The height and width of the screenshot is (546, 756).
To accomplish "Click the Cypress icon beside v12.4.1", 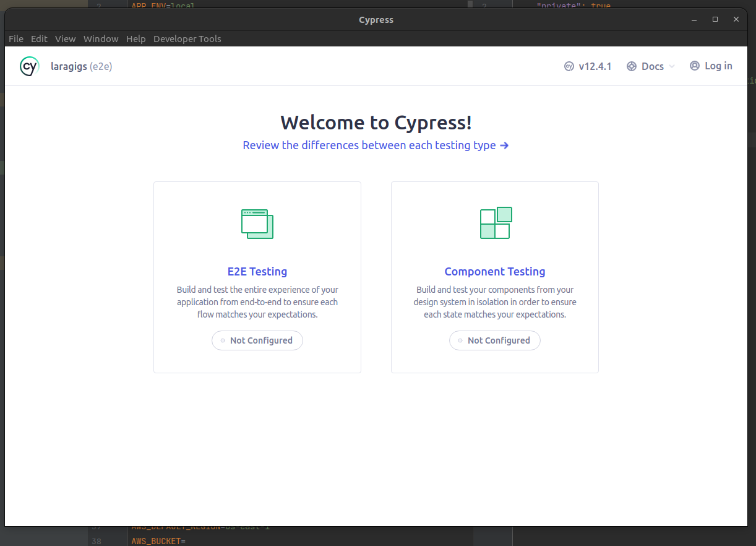I will 569,66.
